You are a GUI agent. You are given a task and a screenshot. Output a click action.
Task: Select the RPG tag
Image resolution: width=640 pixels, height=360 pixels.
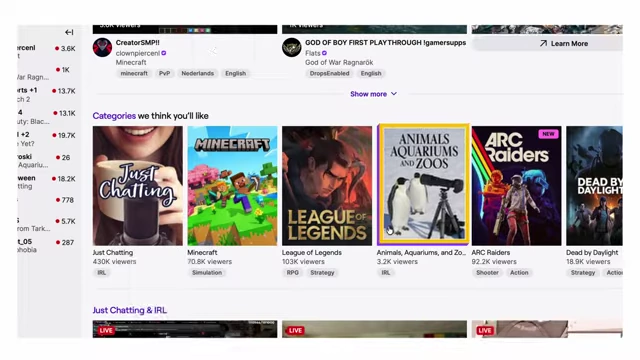[x=293, y=273]
